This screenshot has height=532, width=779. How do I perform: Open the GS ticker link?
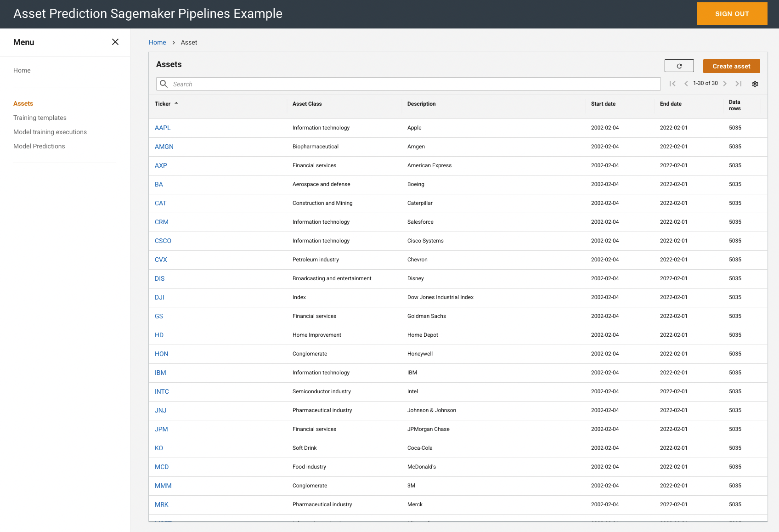tap(159, 316)
